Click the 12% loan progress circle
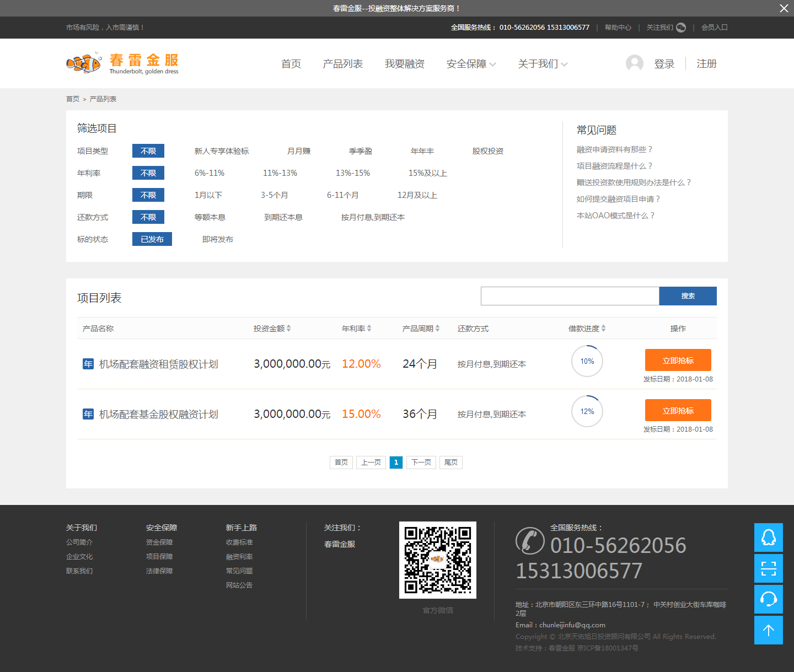794x672 pixels. [587, 411]
